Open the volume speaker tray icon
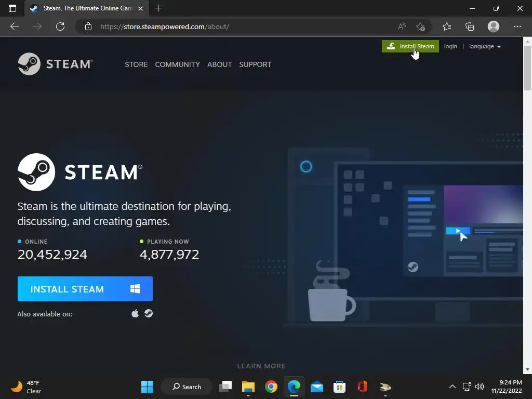Screen dimensions: 532x399 pyautogui.click(x=480, y=387)
